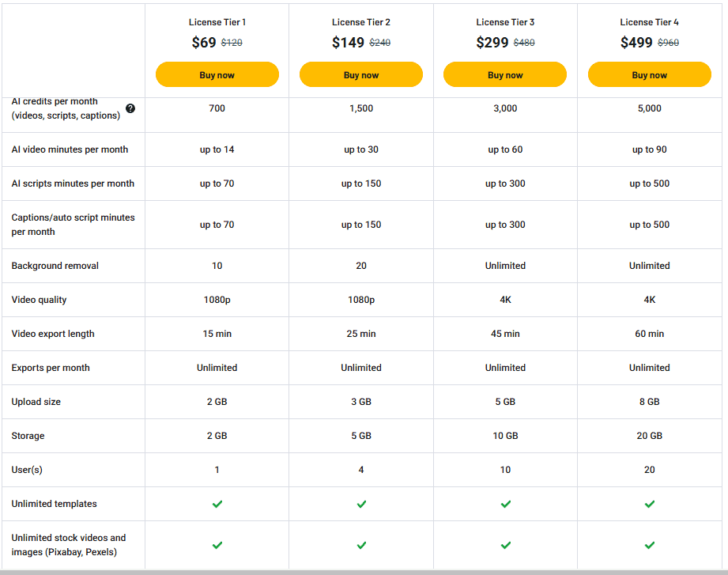Click Buy now for License Tier 1
The height and width of the screenshot is (575, 728).
point(217,74)
